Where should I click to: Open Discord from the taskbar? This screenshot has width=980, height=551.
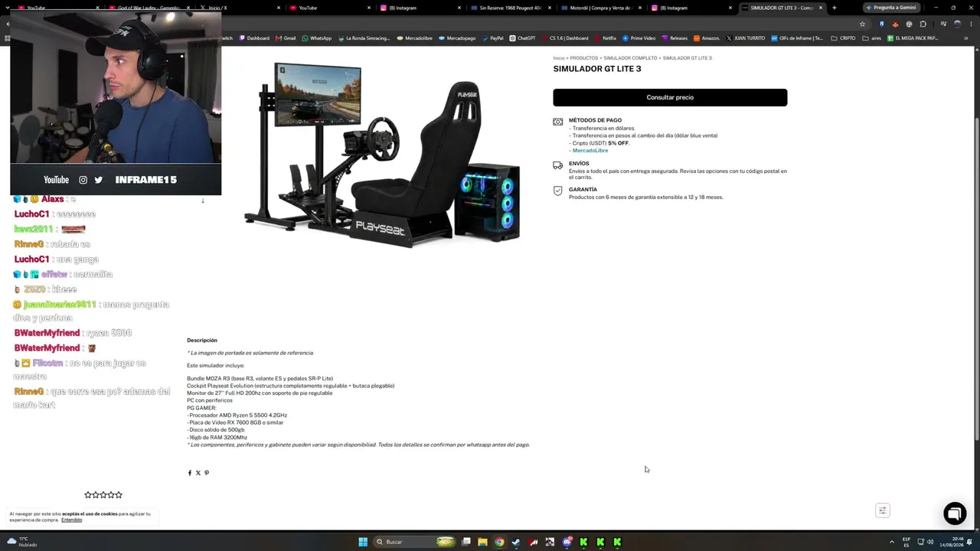567,542
